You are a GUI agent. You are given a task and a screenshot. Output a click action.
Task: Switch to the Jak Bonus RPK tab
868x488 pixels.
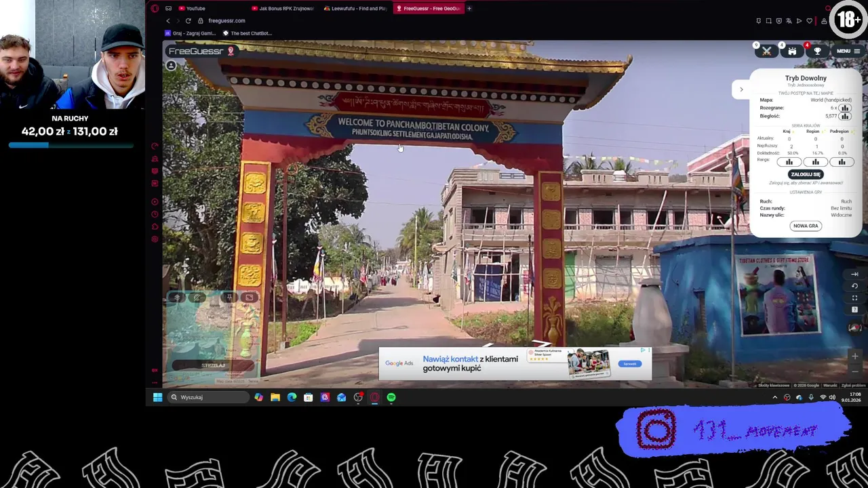pos(285,8)
